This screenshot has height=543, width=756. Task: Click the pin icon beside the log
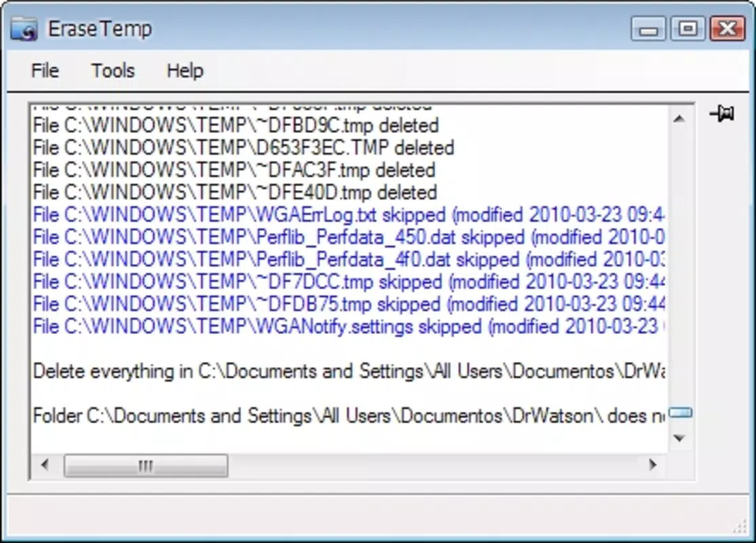tap(722, 114)
